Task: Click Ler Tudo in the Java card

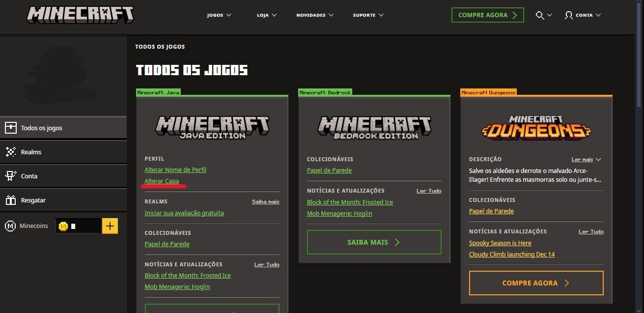Action: click(267, 265)
